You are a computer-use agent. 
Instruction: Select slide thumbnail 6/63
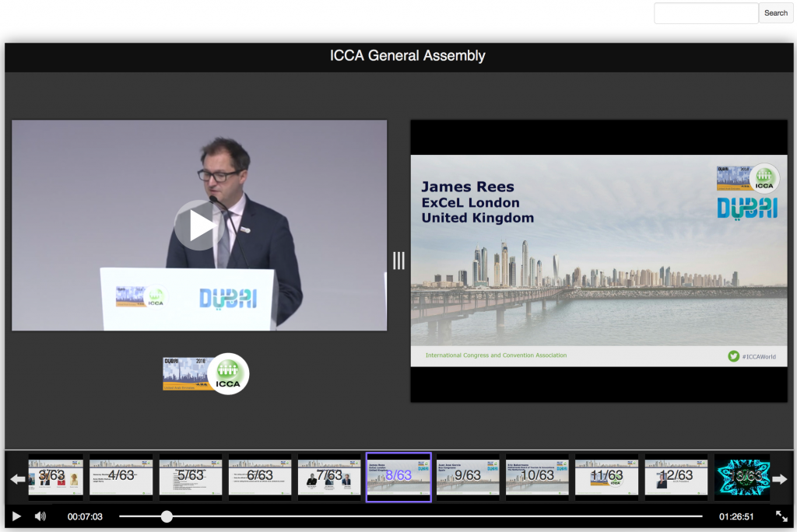(x=260, y=477)
